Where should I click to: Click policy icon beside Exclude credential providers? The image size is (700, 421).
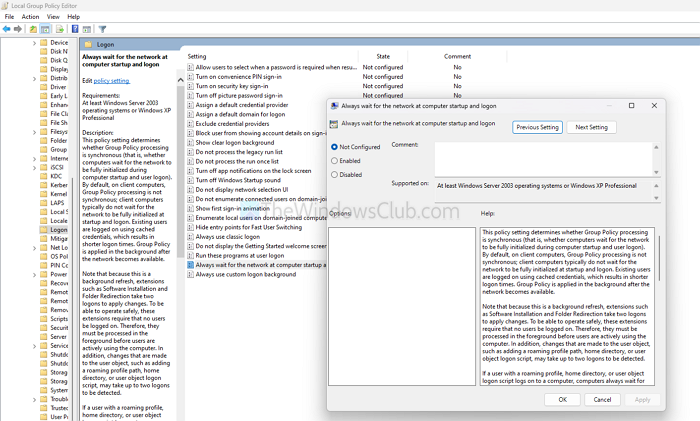(x=191, y=124)
